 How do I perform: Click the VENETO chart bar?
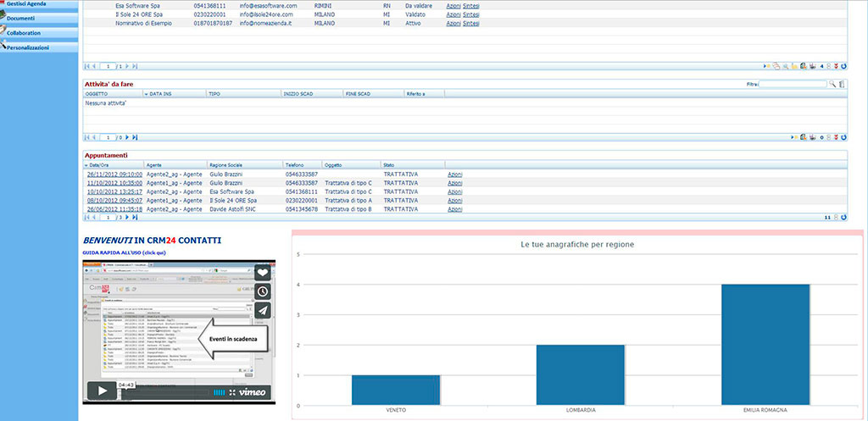pos(396,390)
